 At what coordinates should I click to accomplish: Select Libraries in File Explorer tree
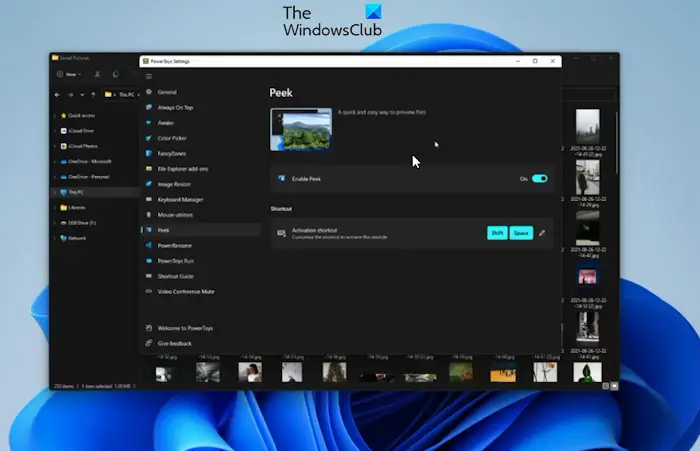pyautogui.click(x=77, y=207)
